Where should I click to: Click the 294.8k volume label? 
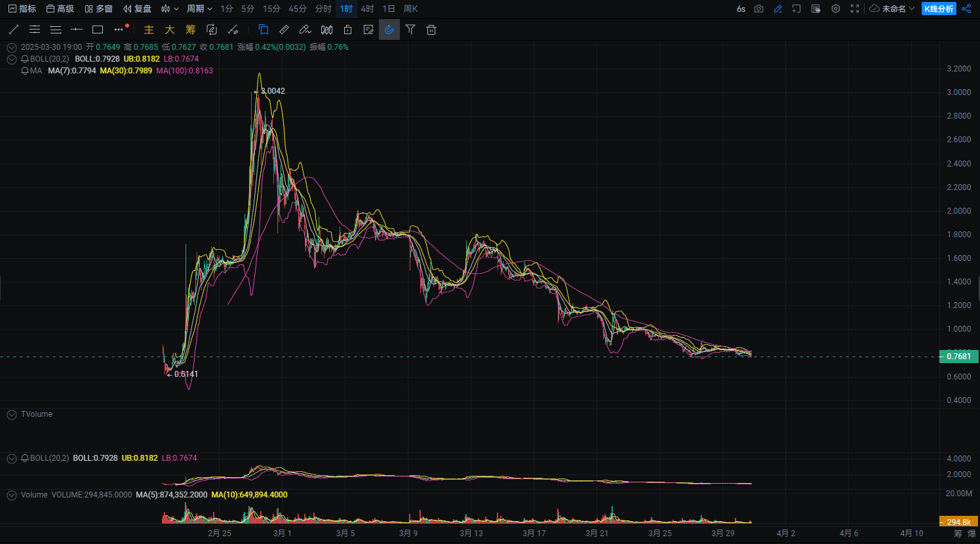[x=959, y=522]
